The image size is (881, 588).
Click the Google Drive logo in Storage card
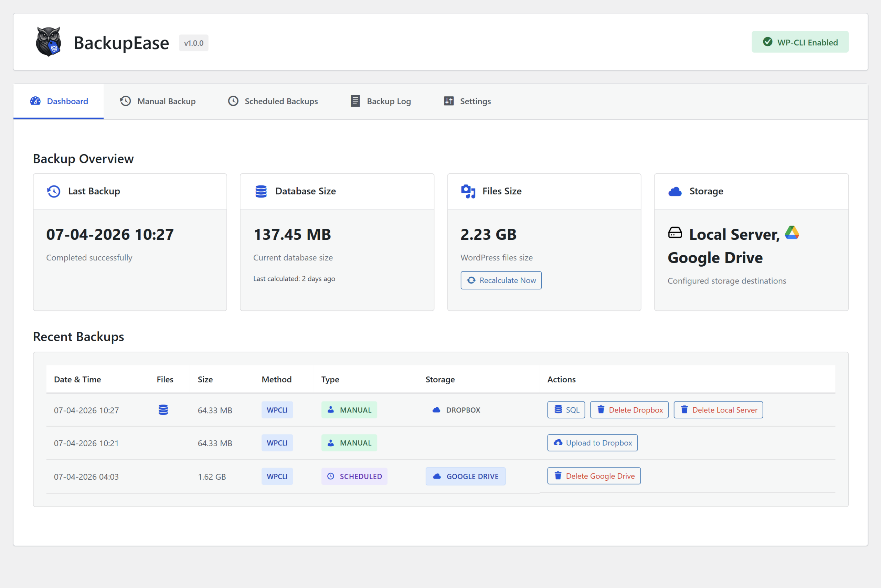pos(792,233)
